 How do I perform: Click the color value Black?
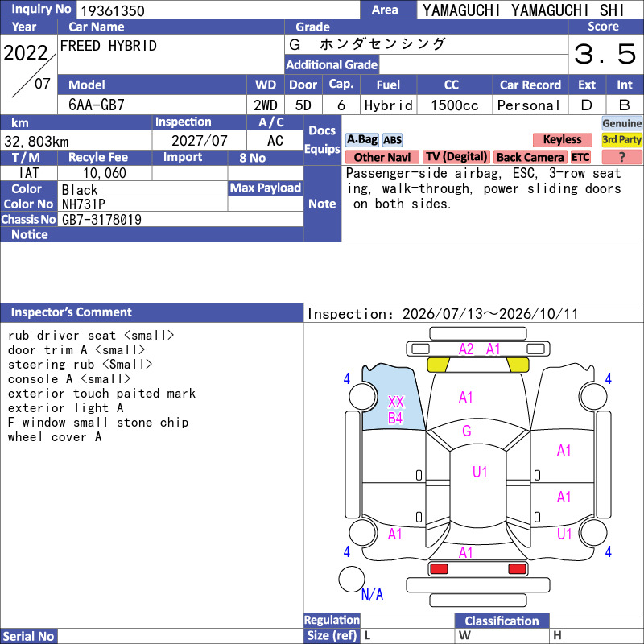(80, 190)
